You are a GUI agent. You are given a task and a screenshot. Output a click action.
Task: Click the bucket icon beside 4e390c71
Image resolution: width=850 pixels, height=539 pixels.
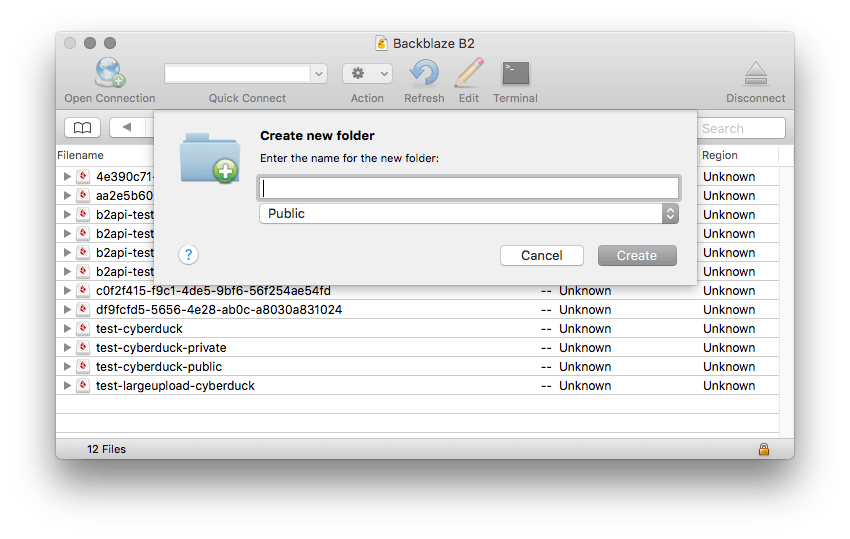pyautogui.click(x=82, y=176)
